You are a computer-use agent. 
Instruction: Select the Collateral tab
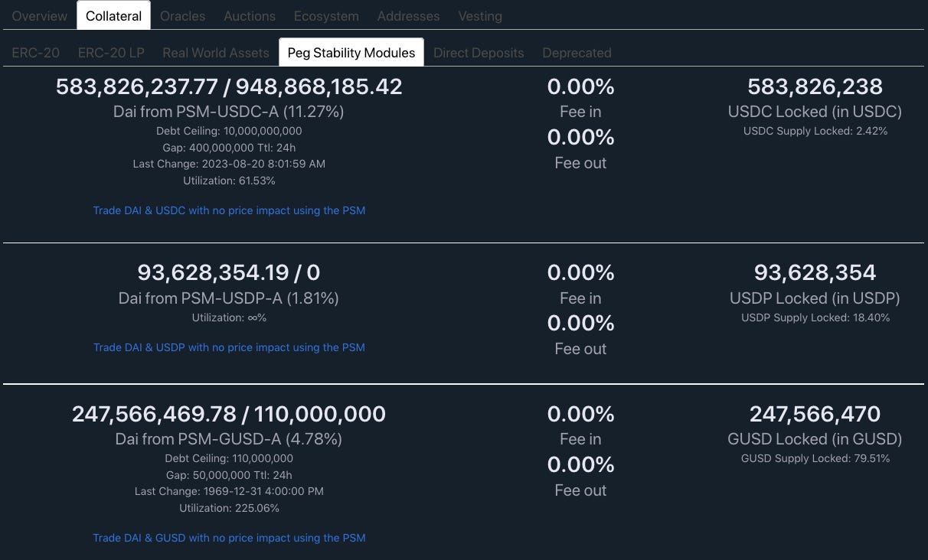(113, 16)
